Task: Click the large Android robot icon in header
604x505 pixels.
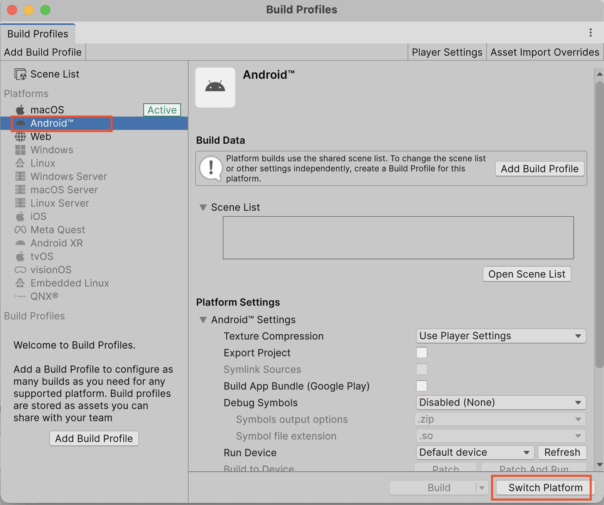Action: 215,88
